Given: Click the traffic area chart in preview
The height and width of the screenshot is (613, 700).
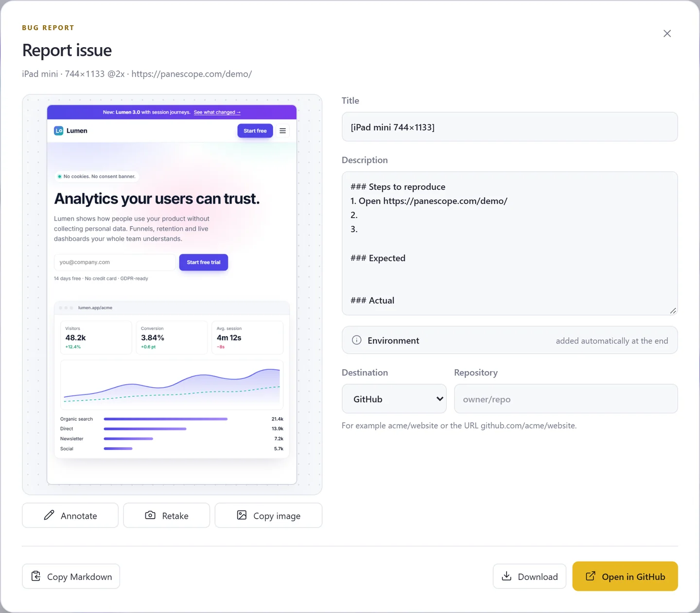Looking at the screenshot, I should point(172,384).
